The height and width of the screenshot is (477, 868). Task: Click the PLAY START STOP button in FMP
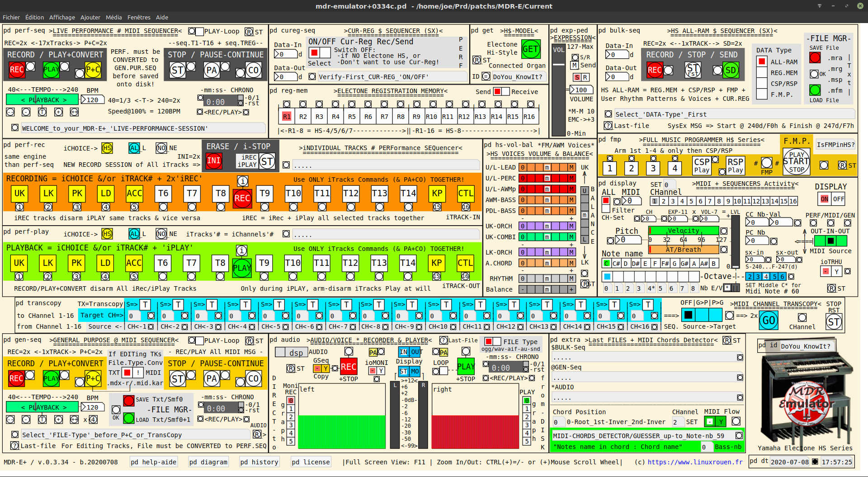point(797,161)
